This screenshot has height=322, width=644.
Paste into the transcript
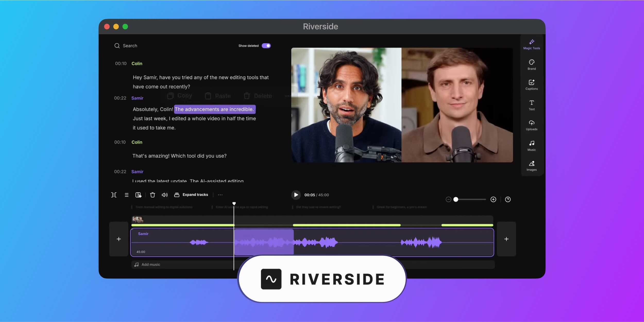[x=218, y=96]
